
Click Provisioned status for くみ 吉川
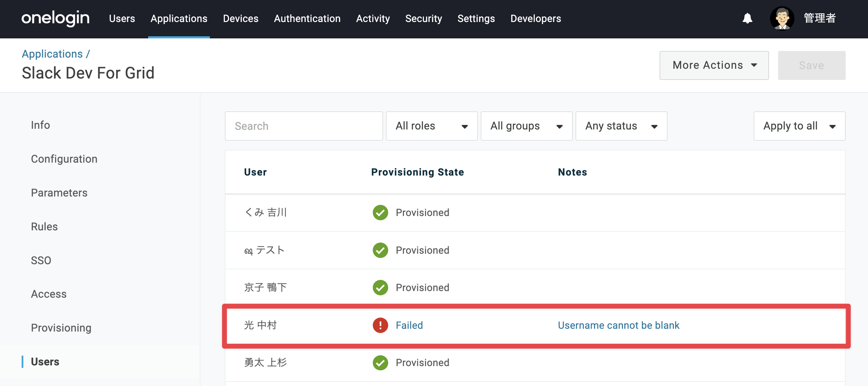(x=422, y=213)
